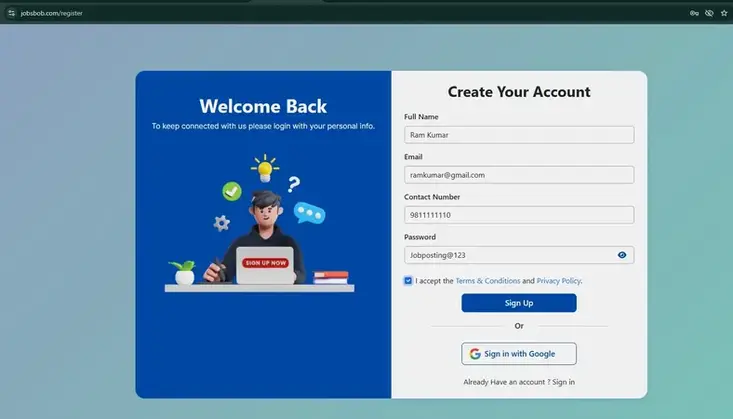
Task: Click the "Full Name" label text
Action: tap(421, 117)
